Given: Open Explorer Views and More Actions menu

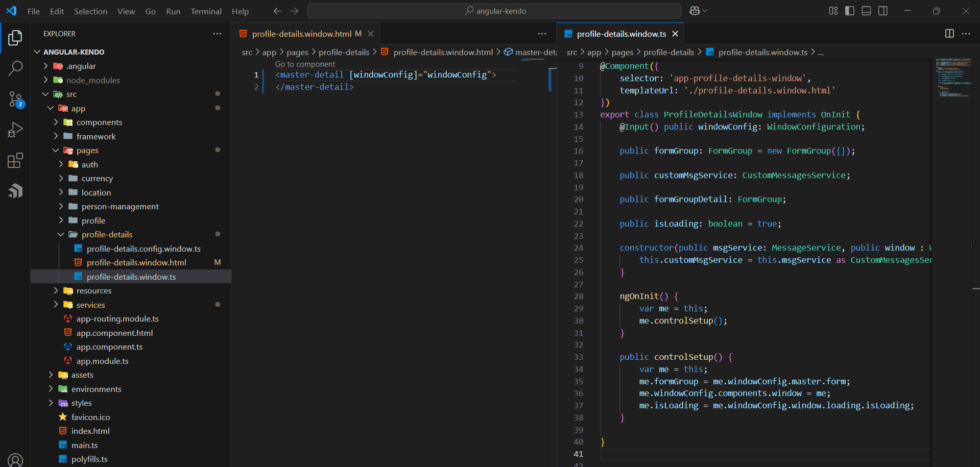Looking at the screenshot, I should [217, 34].
